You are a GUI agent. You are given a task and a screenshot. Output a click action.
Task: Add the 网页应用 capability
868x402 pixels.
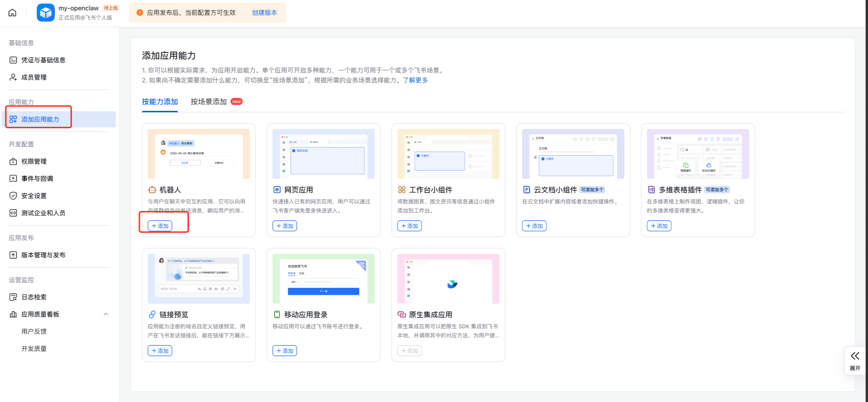coord(284,226)
